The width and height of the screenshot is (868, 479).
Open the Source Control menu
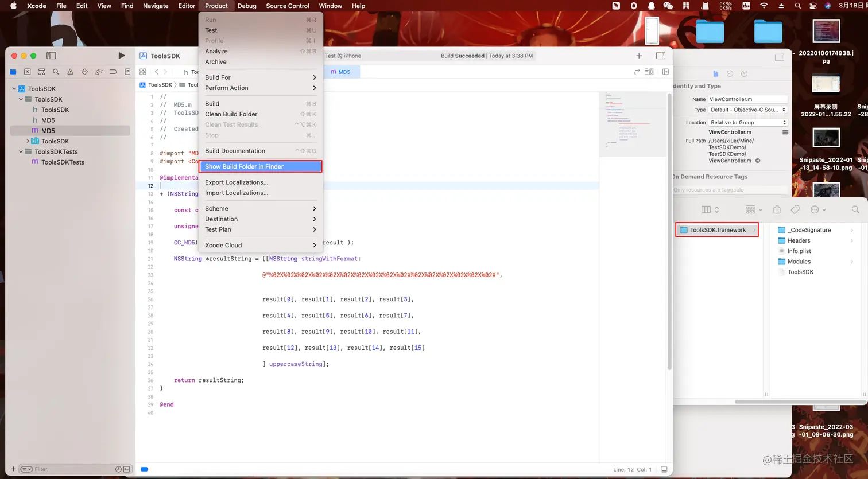pos(288,6)
